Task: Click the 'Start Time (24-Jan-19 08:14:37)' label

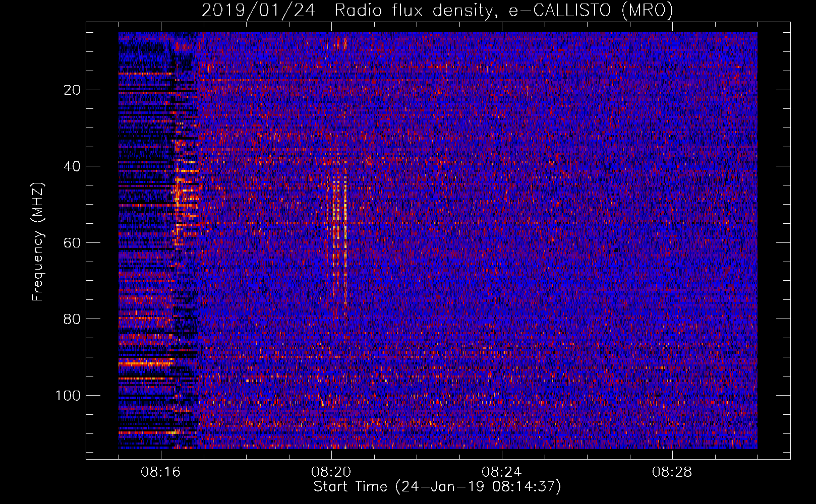Action: 437,487
